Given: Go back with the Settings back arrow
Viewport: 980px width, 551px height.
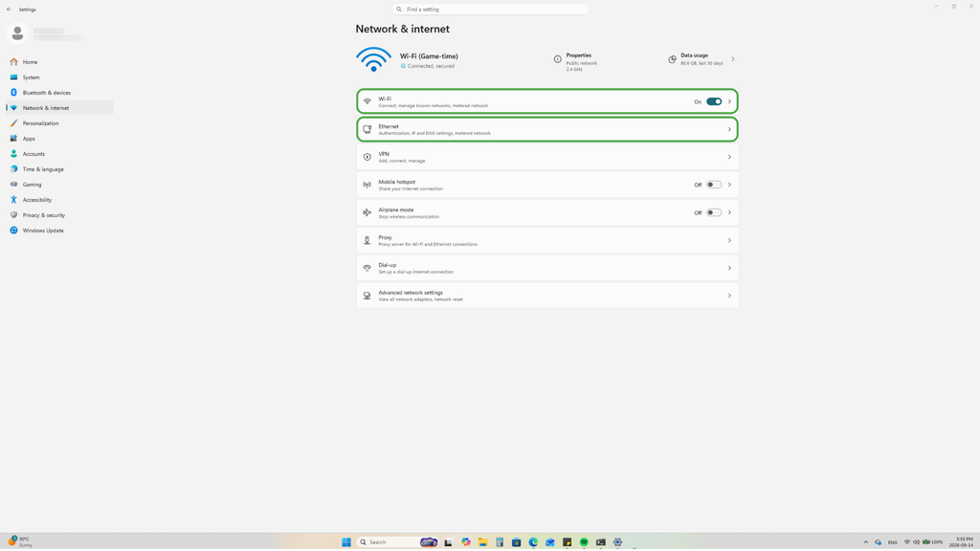Looking at the screenshot, I should [9, 10].
